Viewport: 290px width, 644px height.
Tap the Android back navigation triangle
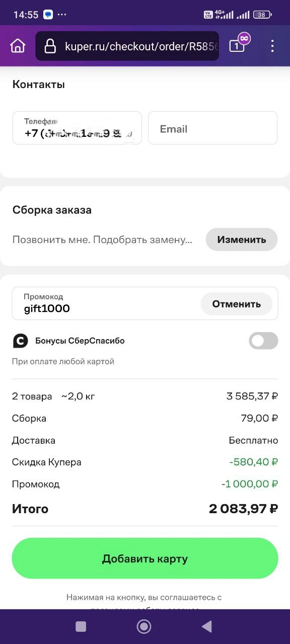206,626
